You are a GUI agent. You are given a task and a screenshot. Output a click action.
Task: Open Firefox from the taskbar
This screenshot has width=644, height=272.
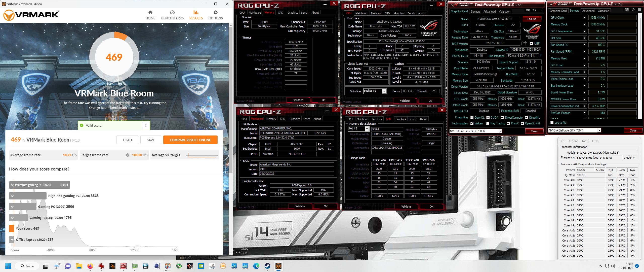[90, 266]
